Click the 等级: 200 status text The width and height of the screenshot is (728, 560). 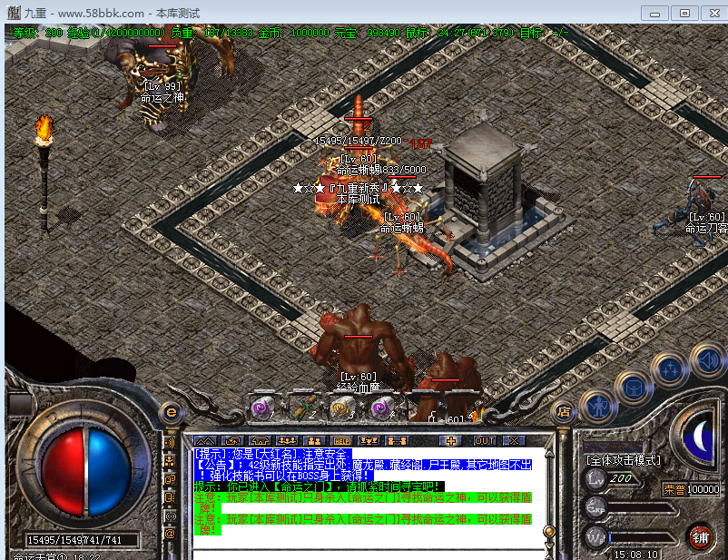(x=37, y=33)
